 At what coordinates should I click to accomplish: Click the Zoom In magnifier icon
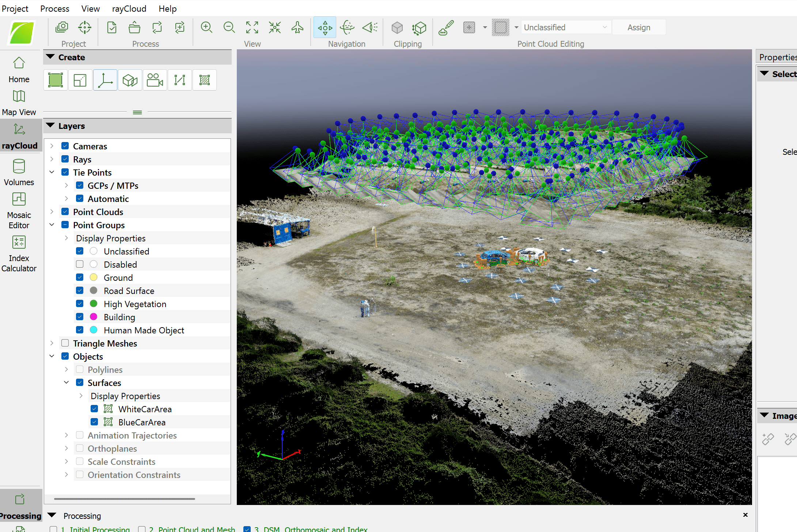click(206, 27)
